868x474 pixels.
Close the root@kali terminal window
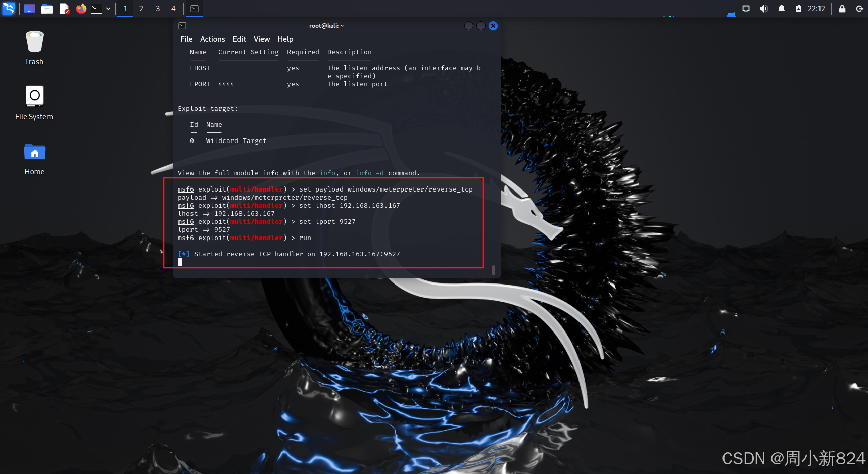click(493, 26)
